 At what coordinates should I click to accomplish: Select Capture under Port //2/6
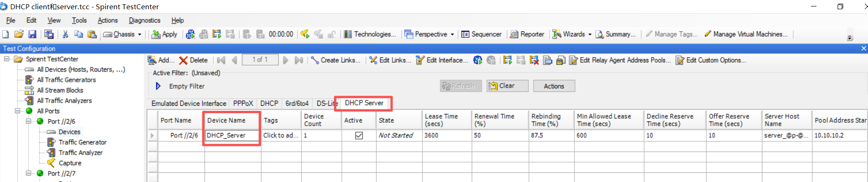tap(70, 163)
